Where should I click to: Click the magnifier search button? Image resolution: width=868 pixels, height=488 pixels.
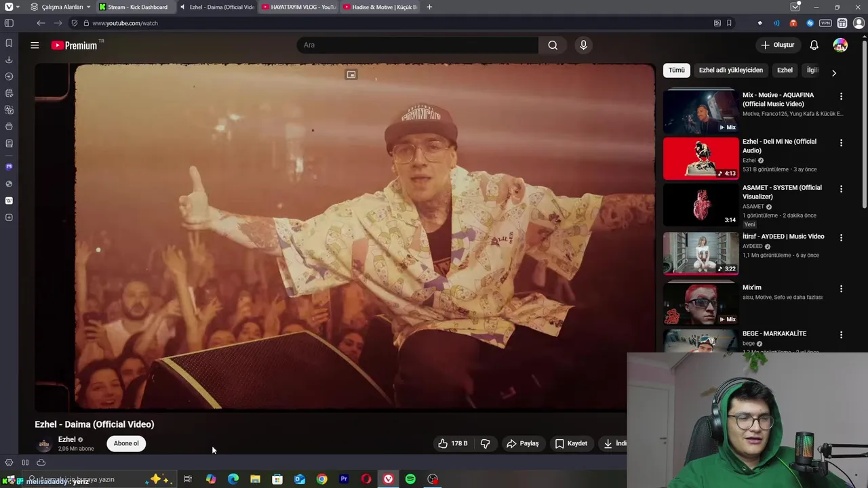click(553, 45)
